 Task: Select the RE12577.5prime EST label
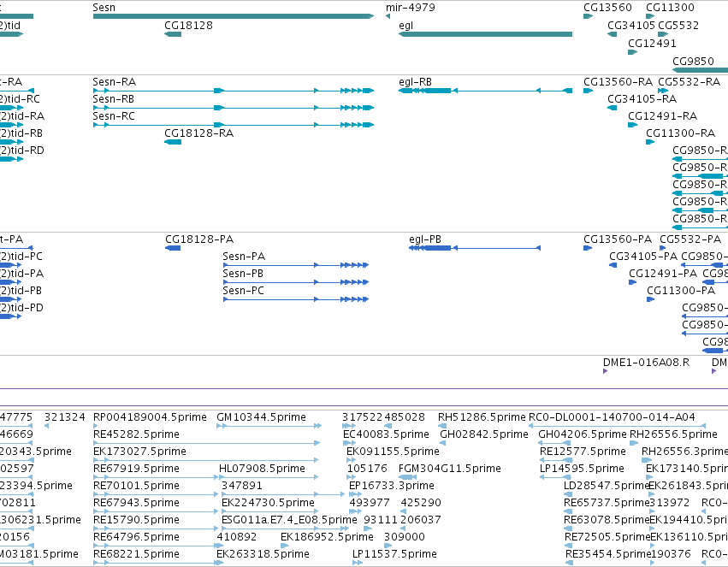[583, 452]
